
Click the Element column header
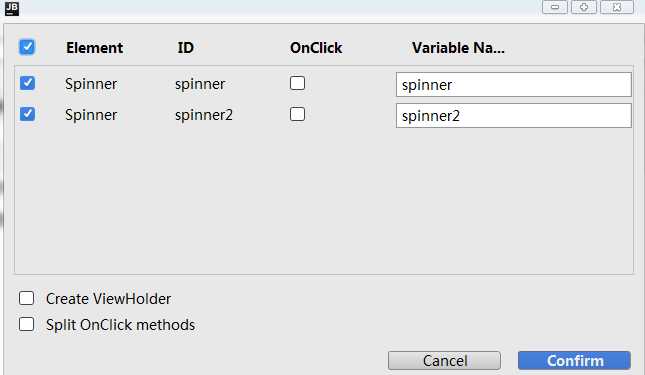(x=94, y=48)
